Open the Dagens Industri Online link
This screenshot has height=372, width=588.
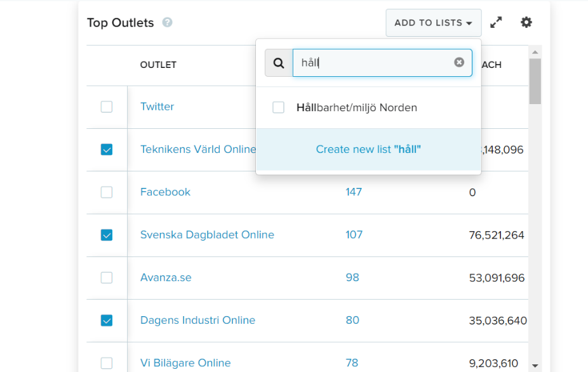click(197, 321)
